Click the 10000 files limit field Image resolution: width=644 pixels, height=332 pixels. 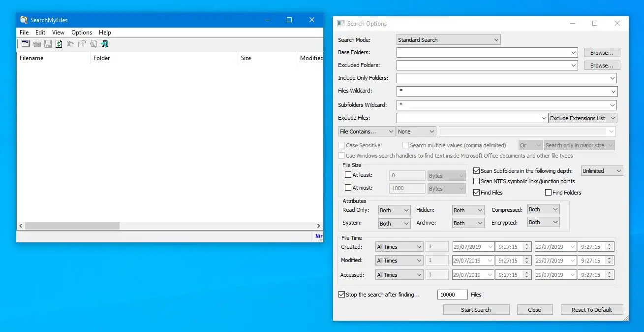click(x=453, y=295)
